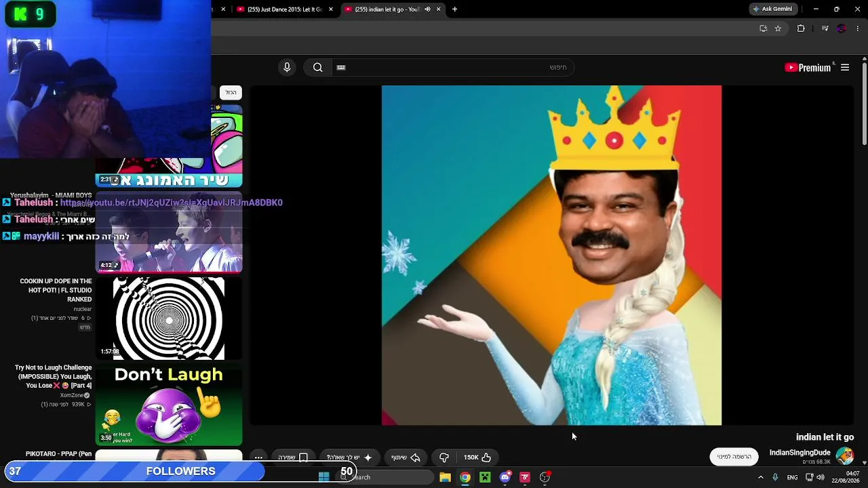Open the IndianSingingDude channel name link
The image size is (868, 488).
click(800, 453)
